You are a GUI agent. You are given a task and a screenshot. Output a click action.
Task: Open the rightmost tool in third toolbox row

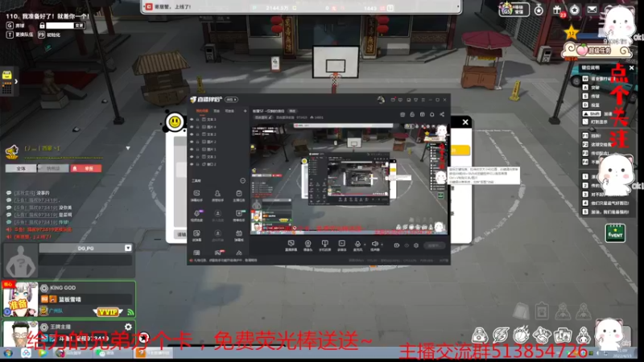coord(238,235)
